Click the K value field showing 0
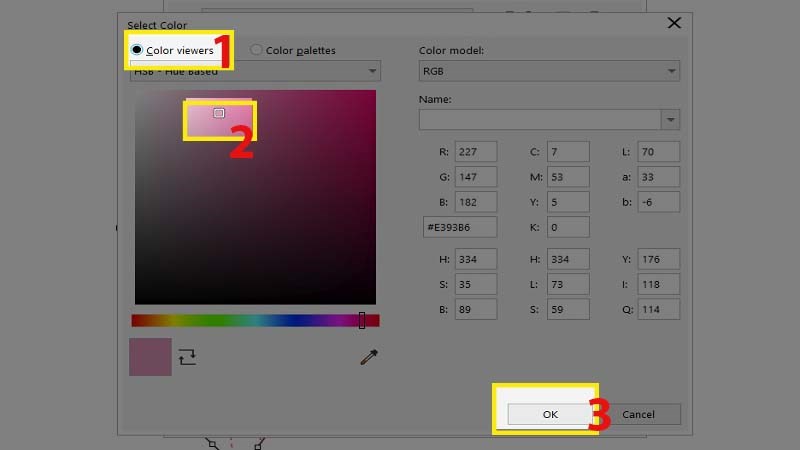 pyautogui.click(x=568, y=227)
